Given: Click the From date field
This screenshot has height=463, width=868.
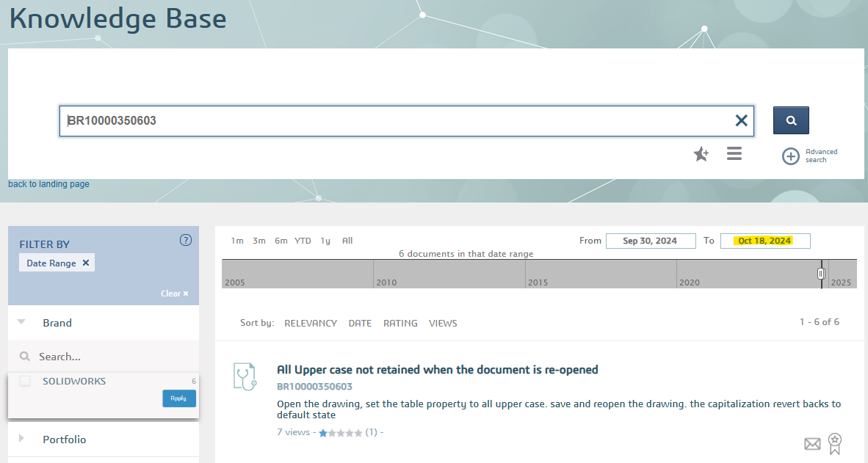Looking at the screenshot, I should click(x=651, y=241).
